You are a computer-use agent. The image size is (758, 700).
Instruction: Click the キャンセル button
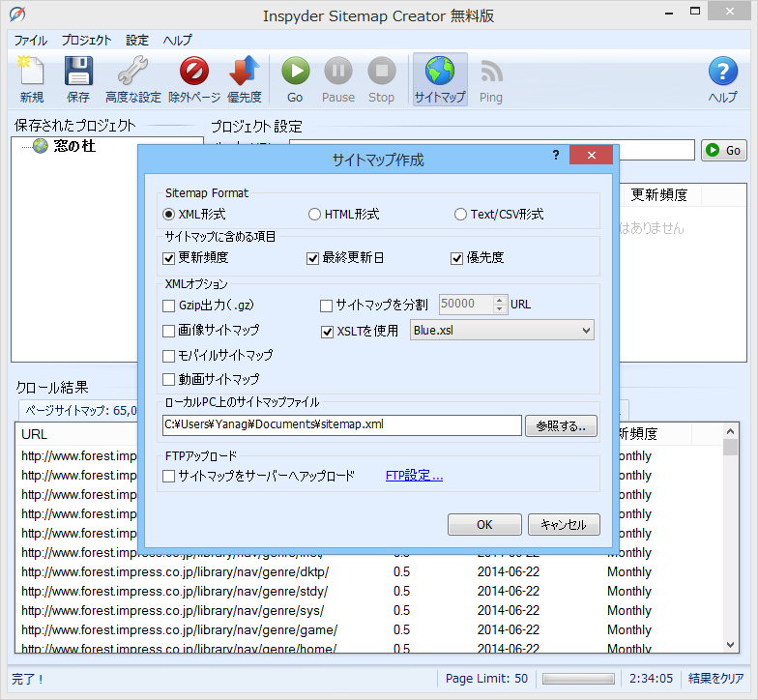564,524
